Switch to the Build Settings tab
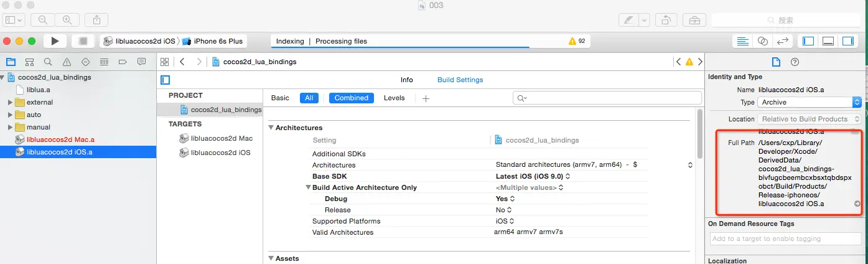This screenshot has height=264, width=868. tap(460, 80)
